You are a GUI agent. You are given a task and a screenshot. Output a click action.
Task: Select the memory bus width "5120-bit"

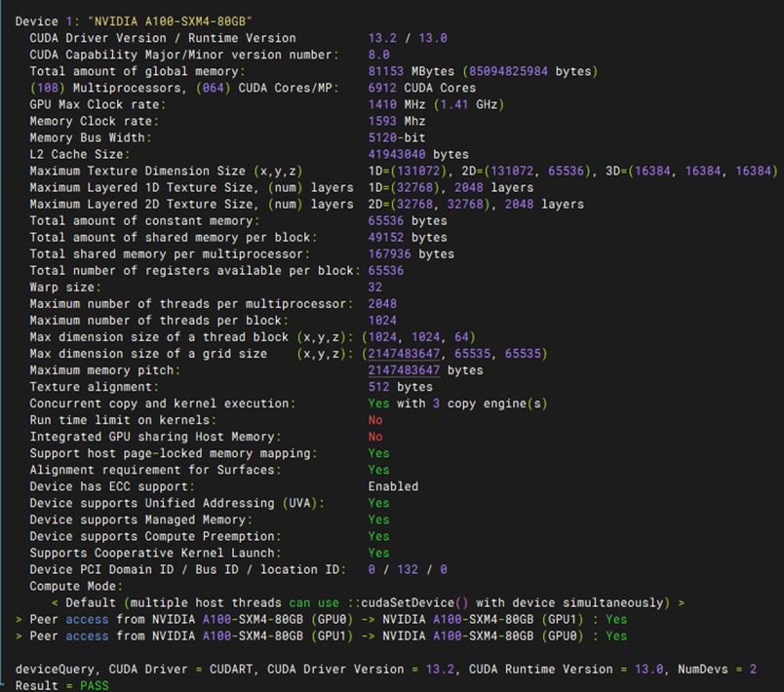[x=397, y=137]
